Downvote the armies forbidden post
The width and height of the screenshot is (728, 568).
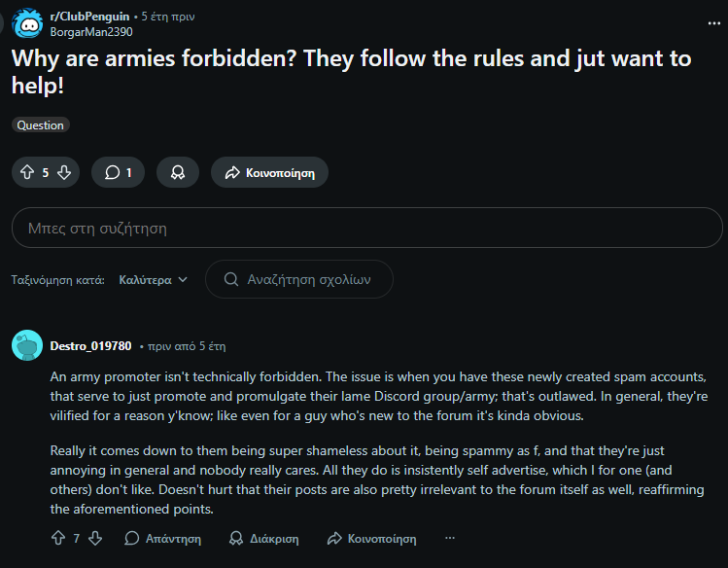64,173
